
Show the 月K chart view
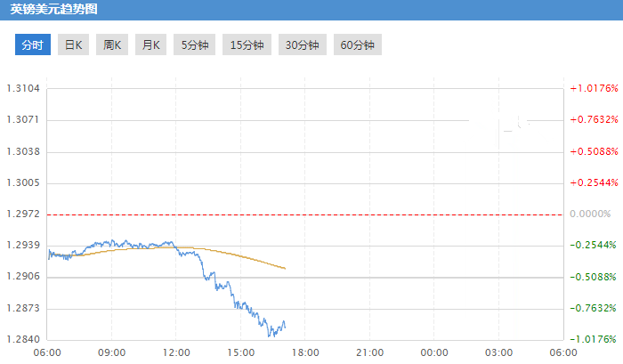coord(149,45)
